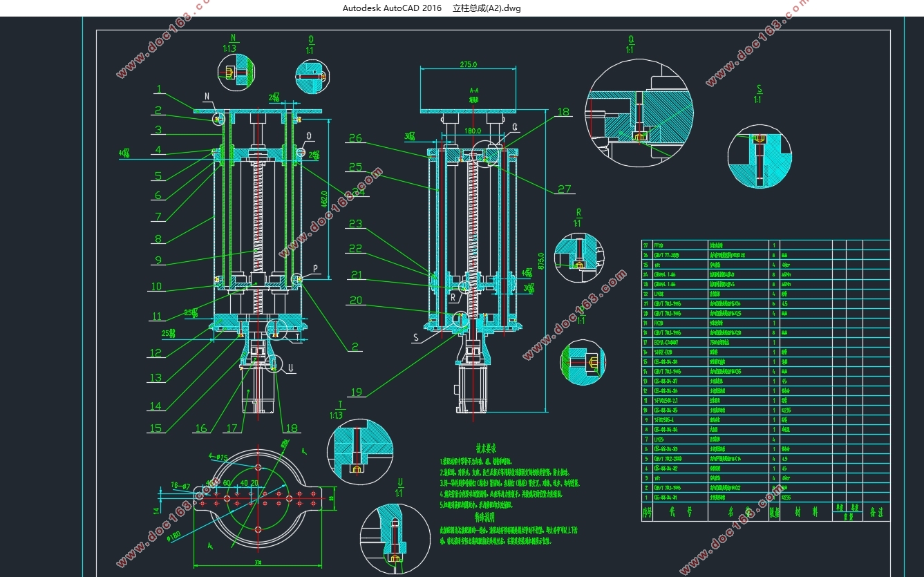
Task: Click the 技术要求 heading text
Action: click(x=482, y=448)
